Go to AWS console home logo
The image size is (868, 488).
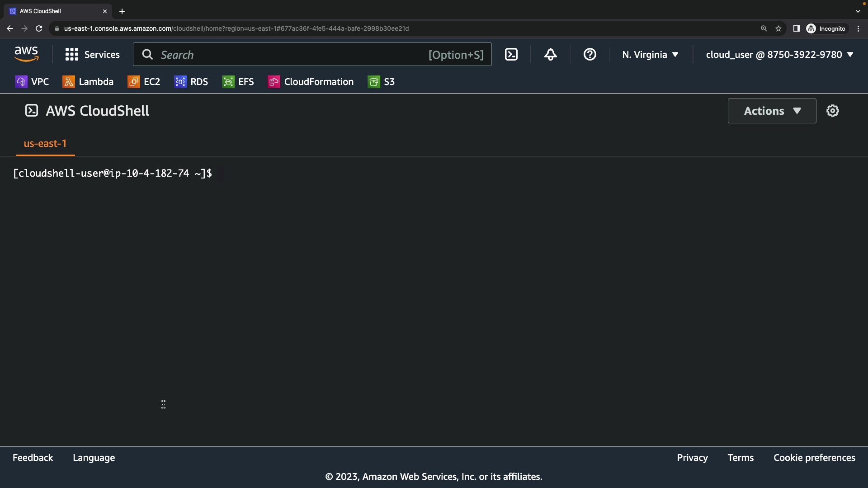click(26, 54)
